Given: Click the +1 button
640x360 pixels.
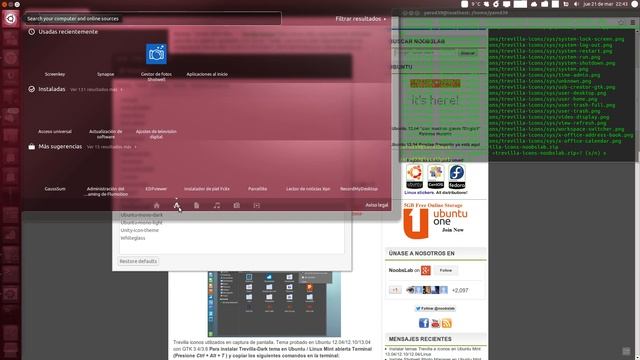Looking at the screenshot, I should (395, 290).
